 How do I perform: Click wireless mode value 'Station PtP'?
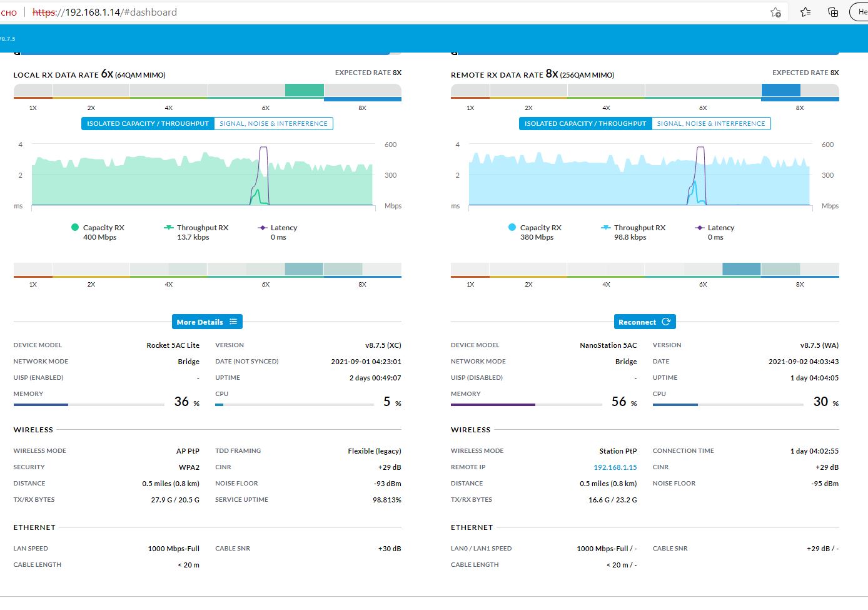(618, 451)
